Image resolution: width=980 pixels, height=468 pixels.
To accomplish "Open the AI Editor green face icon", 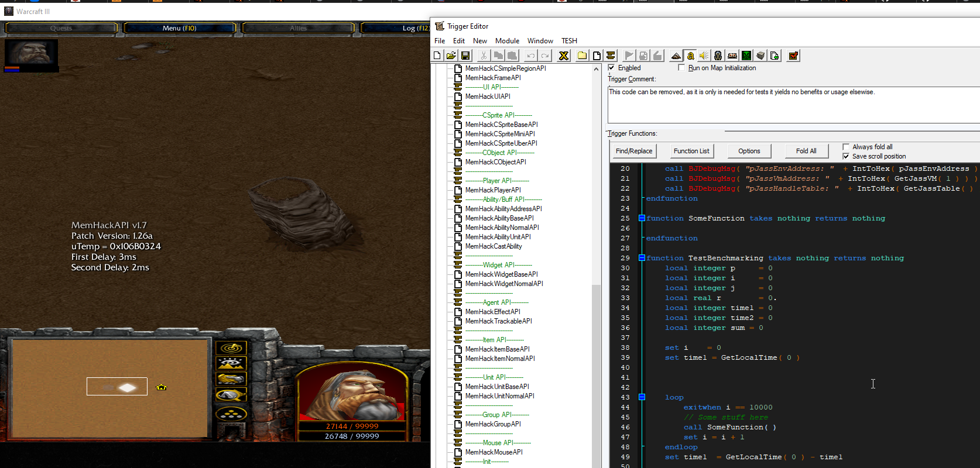I will coord(746,56).
